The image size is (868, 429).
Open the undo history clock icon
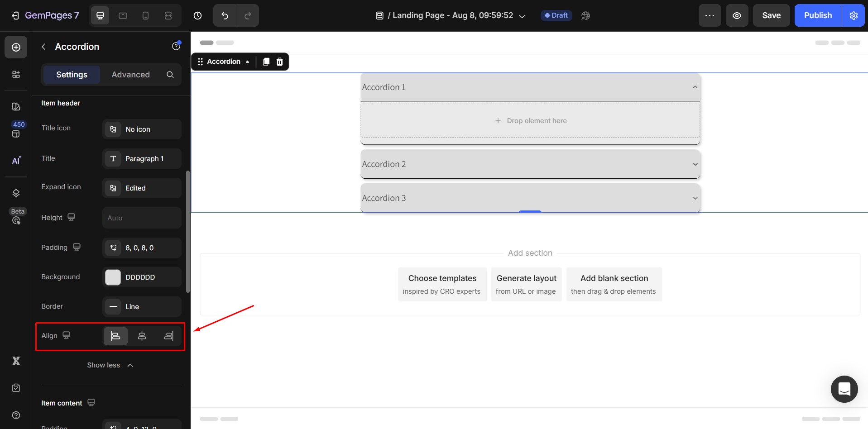pyautogui.click(x=197, y=15)
